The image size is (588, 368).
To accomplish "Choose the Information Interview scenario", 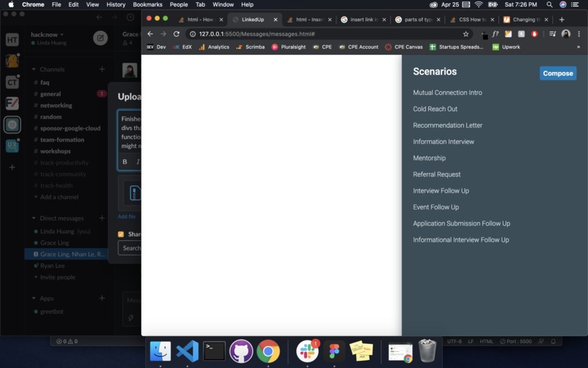I will (444, 142).
